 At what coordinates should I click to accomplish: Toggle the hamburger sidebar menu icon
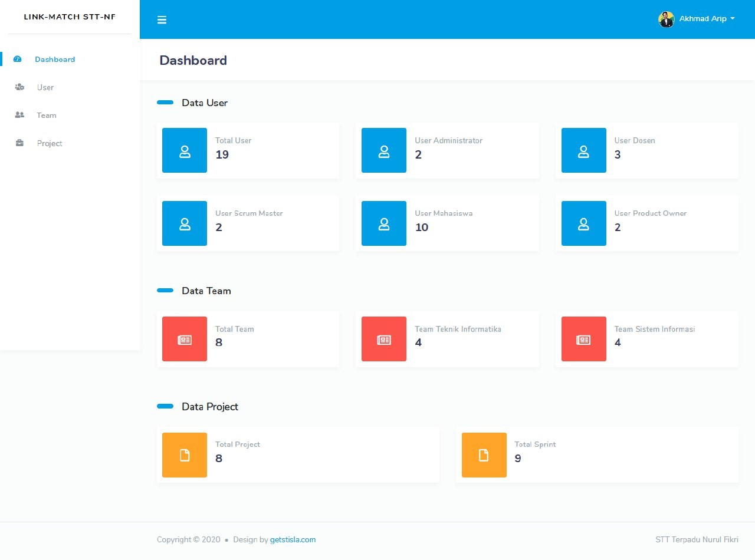[x=162, y=20]
